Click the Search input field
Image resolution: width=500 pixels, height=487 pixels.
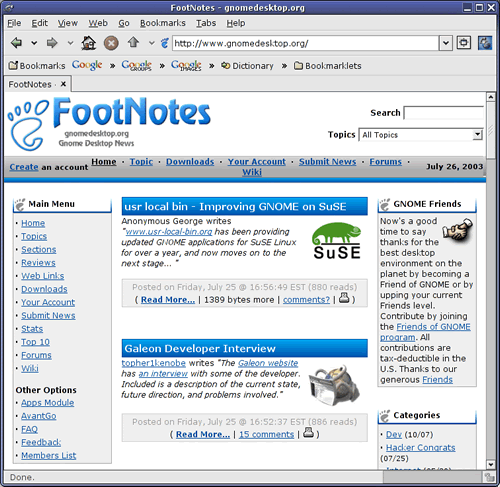(x=443, y=113)
